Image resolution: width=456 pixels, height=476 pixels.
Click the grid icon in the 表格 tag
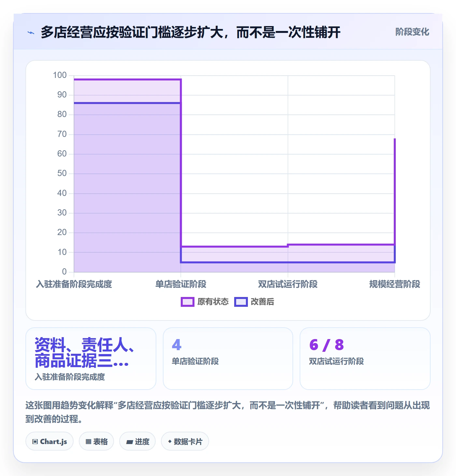pyautogui.click(x=88, y=442)
